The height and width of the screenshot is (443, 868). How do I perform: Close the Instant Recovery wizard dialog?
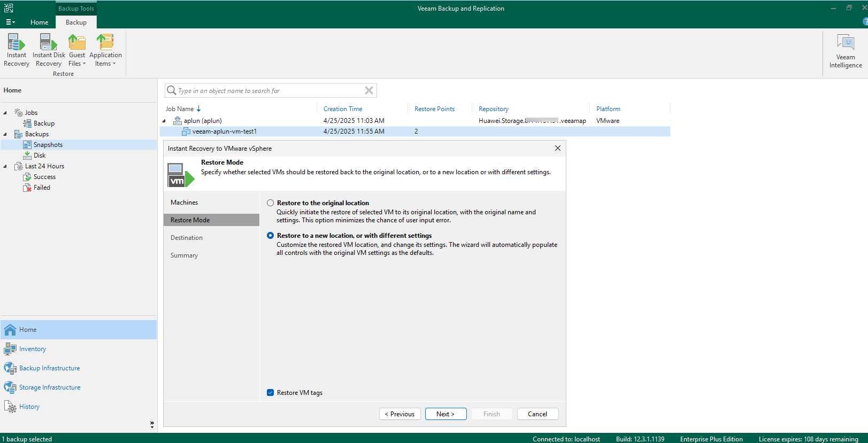click(x=558, y=148)
